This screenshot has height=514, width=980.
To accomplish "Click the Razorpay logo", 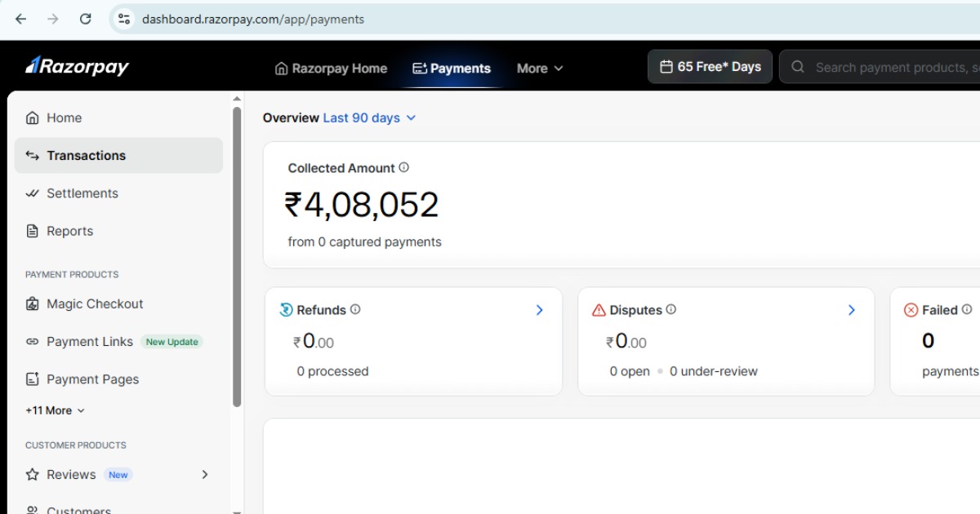I will pyautogui.click(x=77, y=67).
